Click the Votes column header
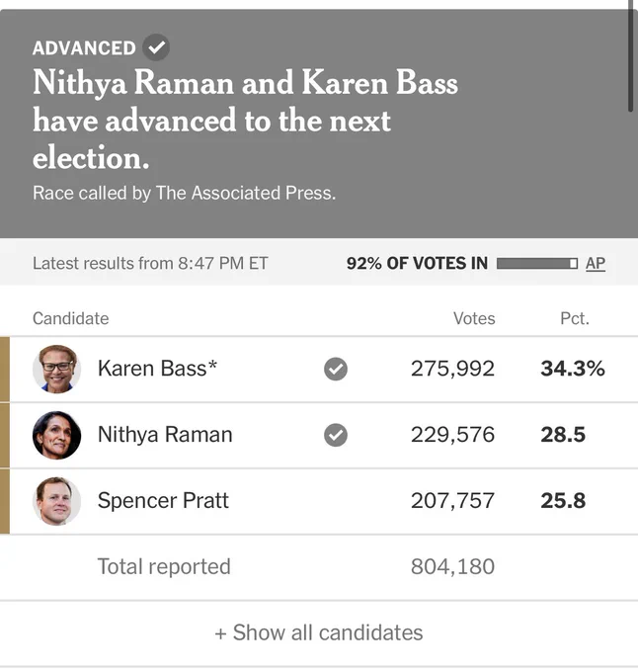Screen dimensions: 638x672 click(474, 318)
